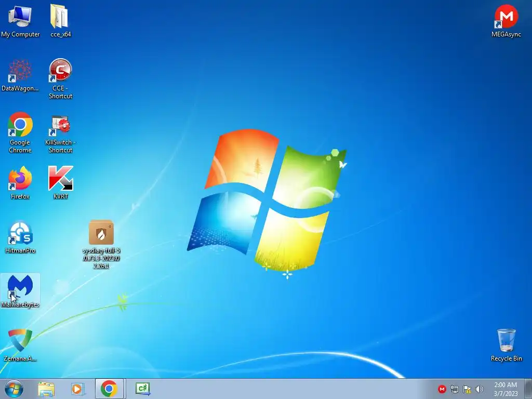532x399 pixels.
Task: Open the C# app pinned on taskbar
Action: pyautogui.click(x=142, y=389)
